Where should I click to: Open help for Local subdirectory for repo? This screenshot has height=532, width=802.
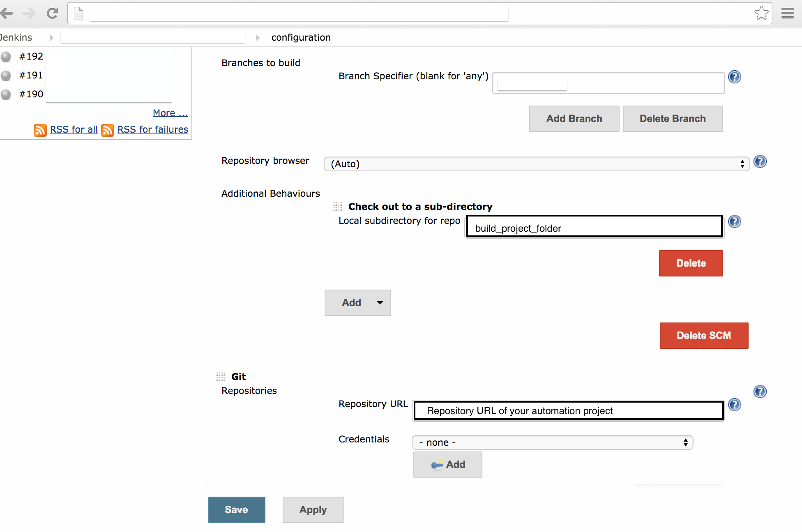[734, 221]
